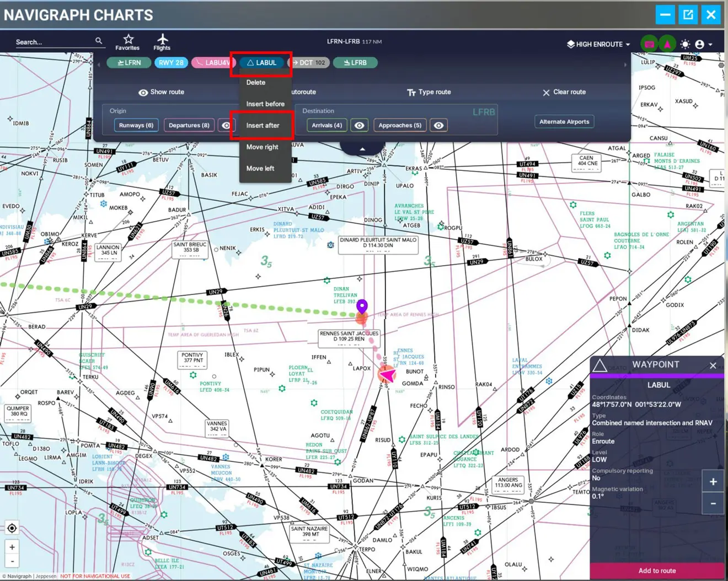Click the pink flight-info icon in green circle
The width and height of the screenshot is (728, 581).
(649, 44)
